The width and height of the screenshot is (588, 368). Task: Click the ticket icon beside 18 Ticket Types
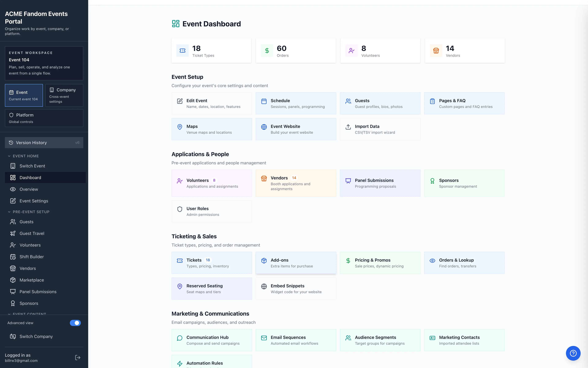(x=183, y=51)
